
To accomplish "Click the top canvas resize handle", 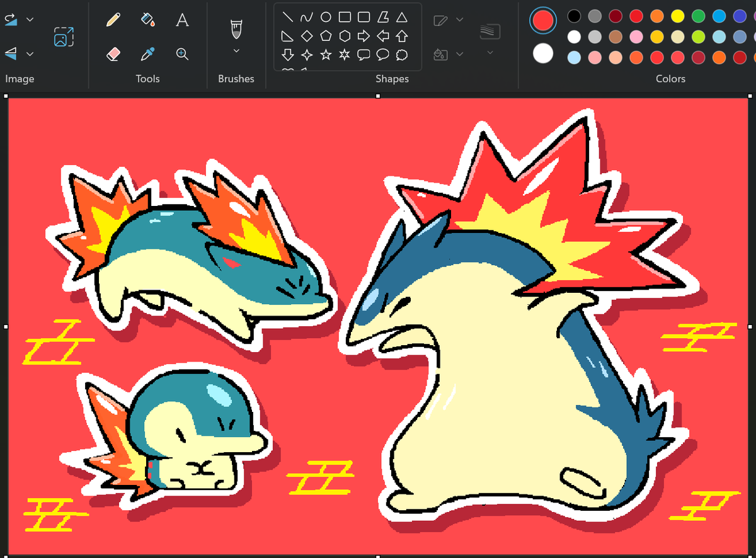I will (378, 94).
